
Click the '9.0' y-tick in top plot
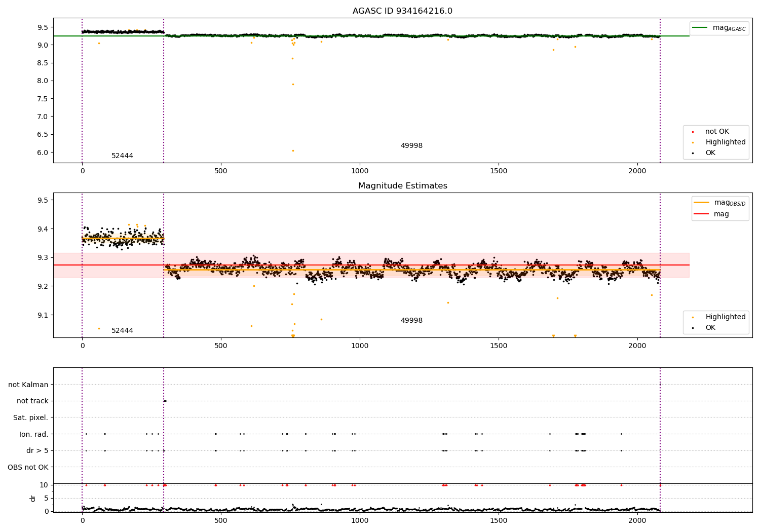pos(43,45)
